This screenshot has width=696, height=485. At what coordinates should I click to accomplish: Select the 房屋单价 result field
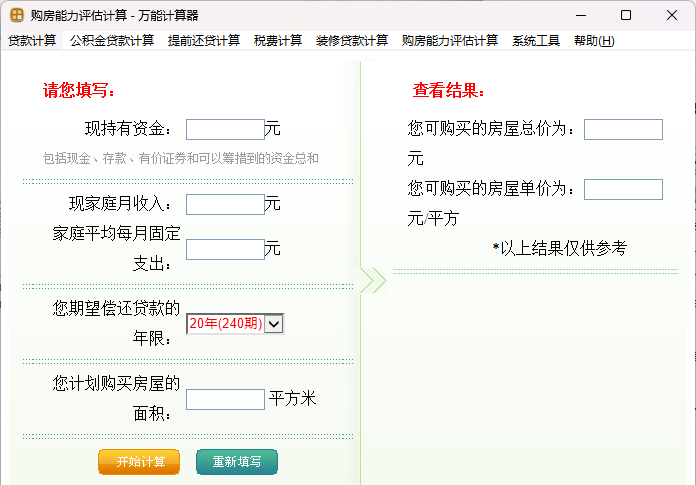[x=623, y=189]
